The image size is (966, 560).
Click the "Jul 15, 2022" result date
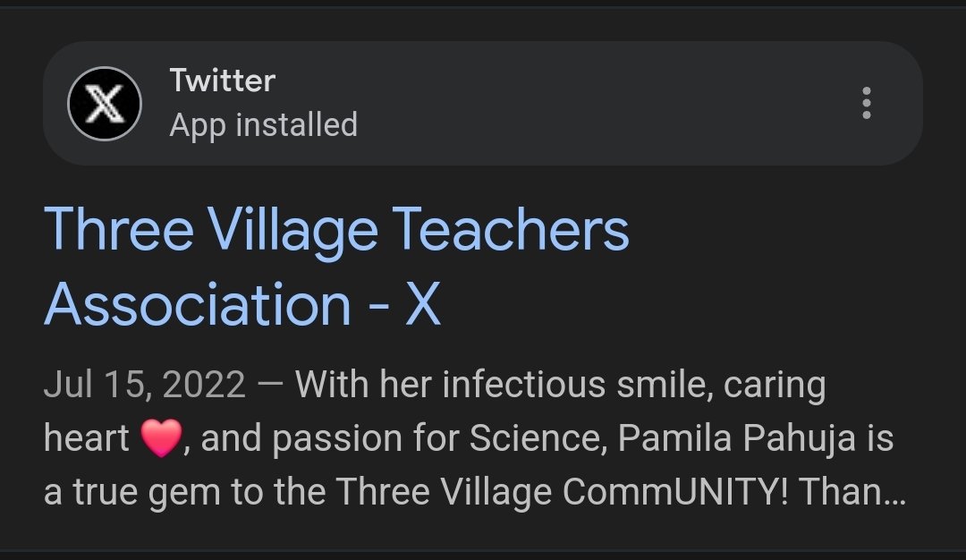(x=144, y=386)
